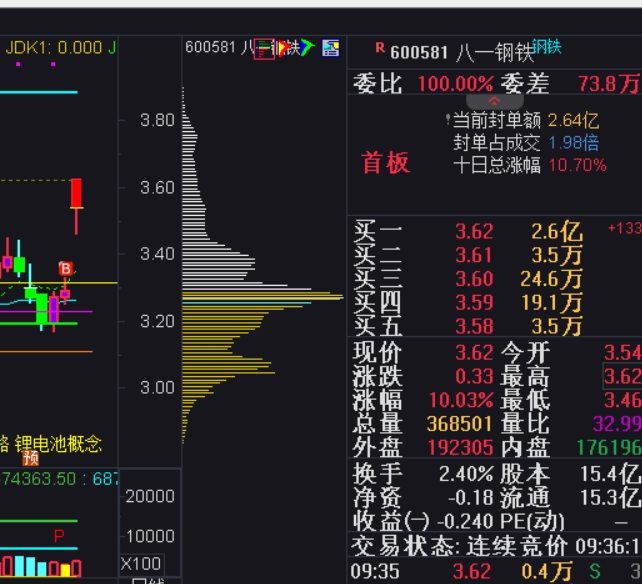This screenshot has height=584, width=642.
Task: Open the picture settings icon in chip panel header
Action: (x=330, y=48)
